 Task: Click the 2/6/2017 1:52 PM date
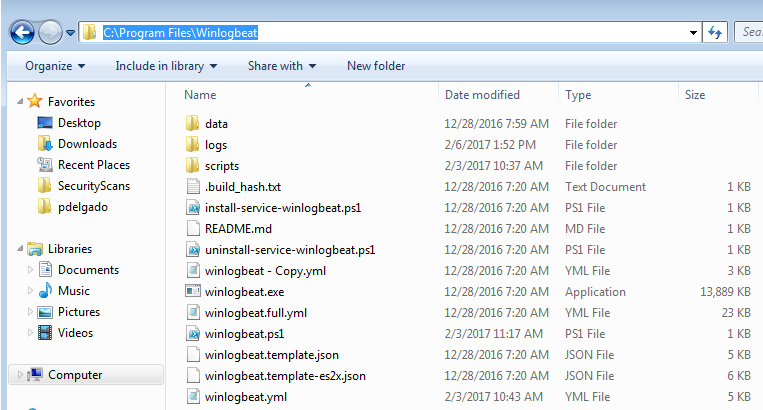pyautogui.click(x=490, y=144)
